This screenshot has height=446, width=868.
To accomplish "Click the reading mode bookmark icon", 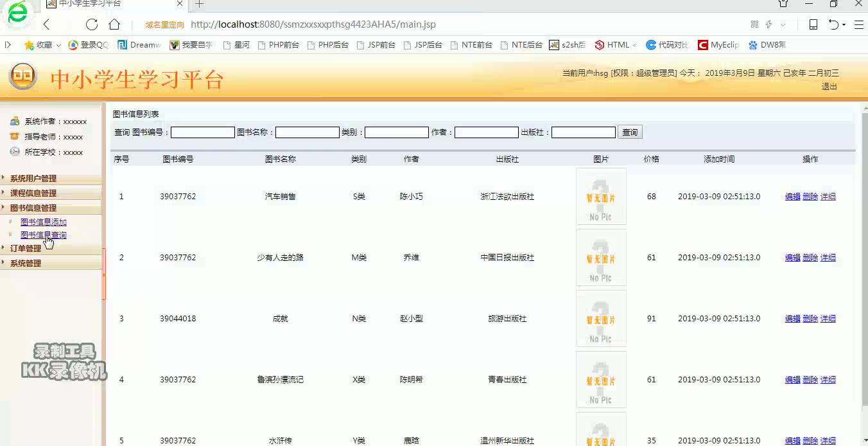I will click(813, 24).
